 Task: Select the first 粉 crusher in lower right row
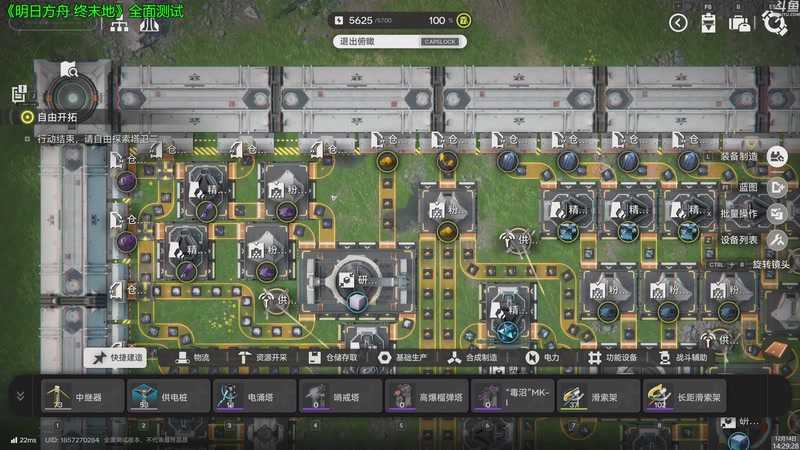[608, 292]
